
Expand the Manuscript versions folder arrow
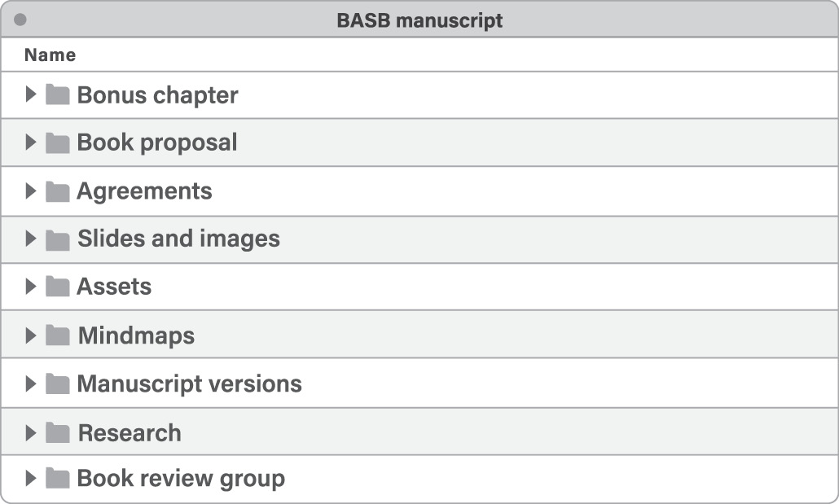(x=31, y=383)
